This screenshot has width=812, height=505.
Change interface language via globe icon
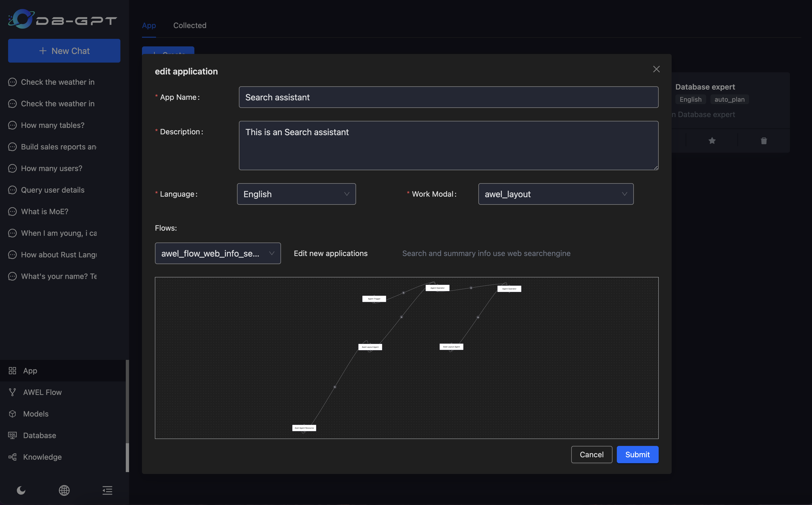pyautogui.click(x=64, y=491)
